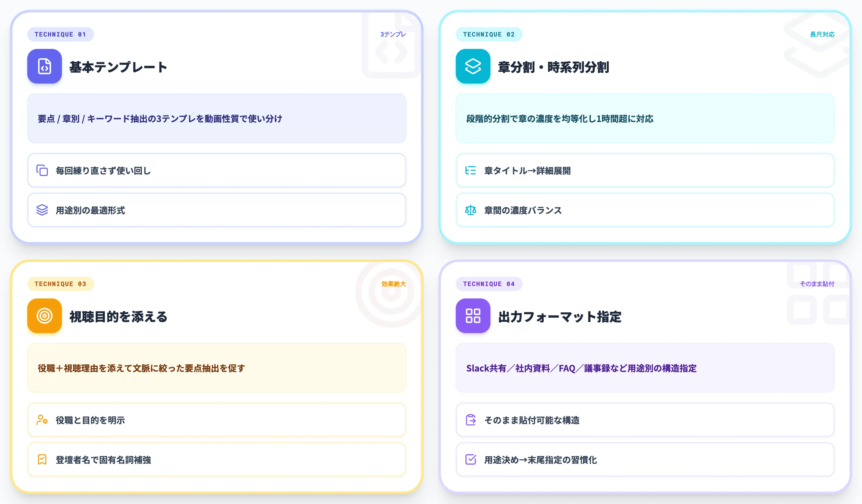Click the stacked layers icon next to 用途別の最適形式
Screen dimensions: 862x504
pos(42,210)
